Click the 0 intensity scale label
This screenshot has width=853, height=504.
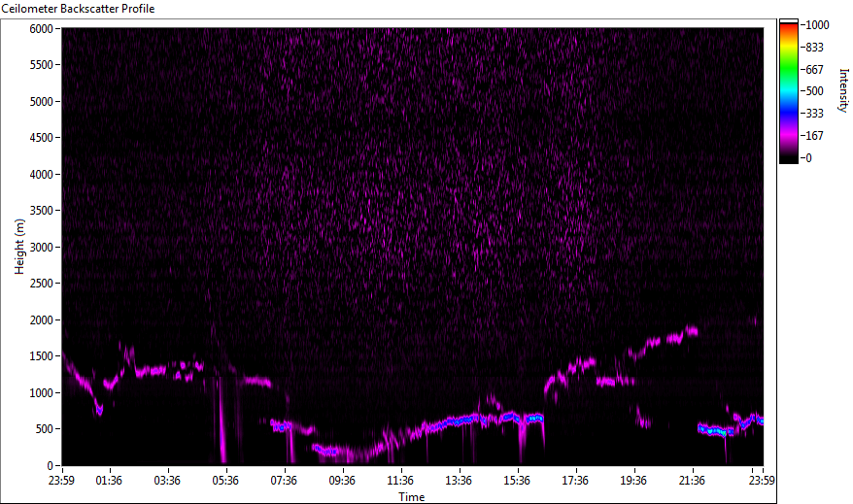[x=809, y=158]
